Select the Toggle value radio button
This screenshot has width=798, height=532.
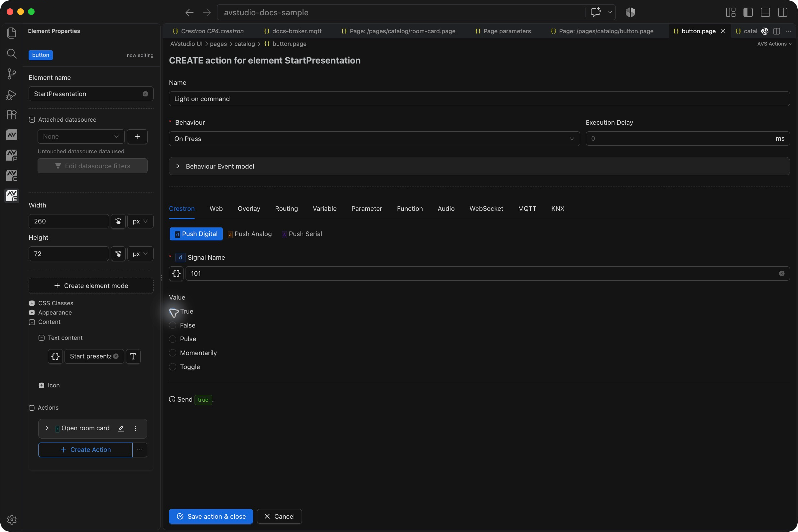click(x=172, y=367)
